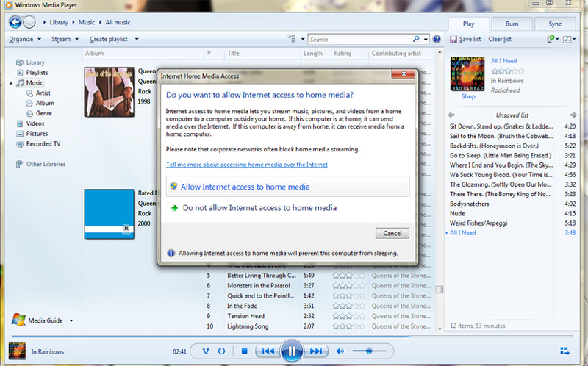Rate All I Need using stars
Viewport: 588px width, 366px height.
point(507,71)
